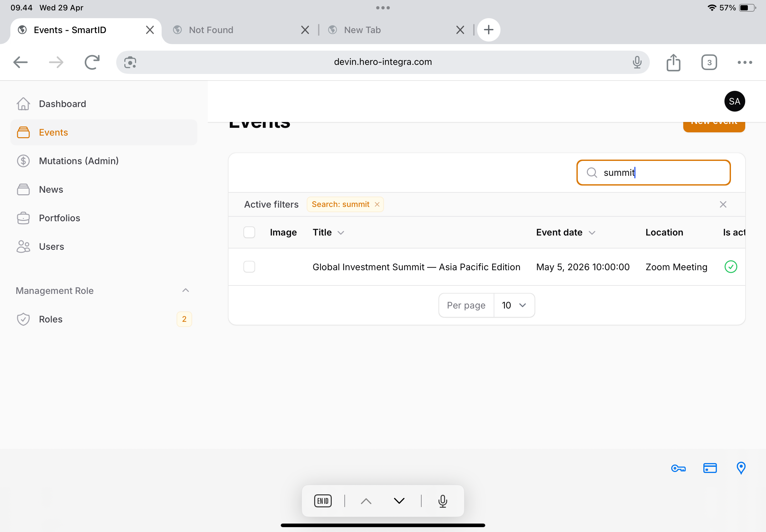766x532 pixels.
Task: Toggle the green Is active checkmark
Action: 731,267
